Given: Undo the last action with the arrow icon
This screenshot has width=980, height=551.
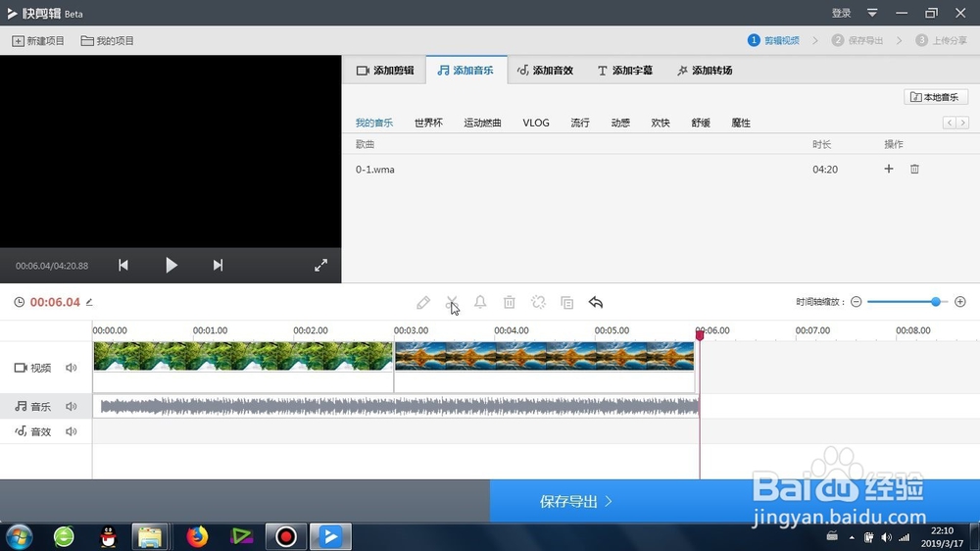Looking at the screenshot, I should point(596,303).
